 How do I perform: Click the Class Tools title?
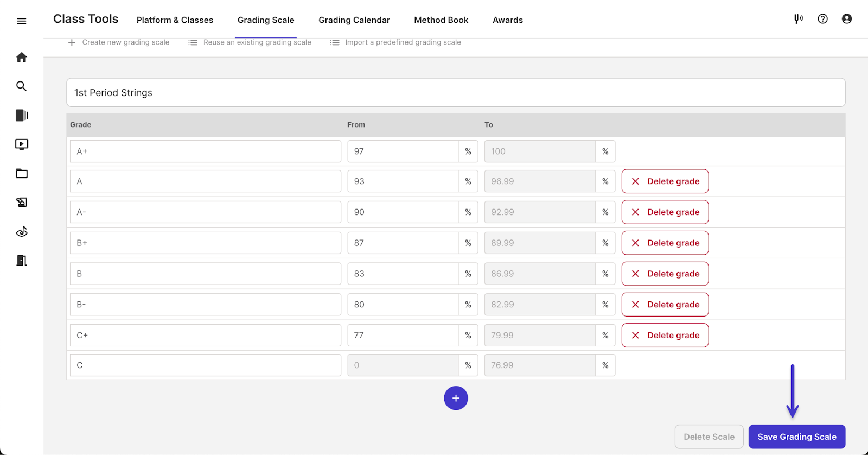coord(86,19)
